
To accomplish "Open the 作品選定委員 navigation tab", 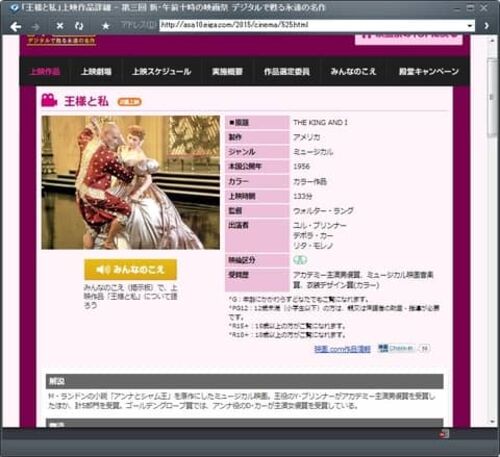I will [x=287, y=71].
